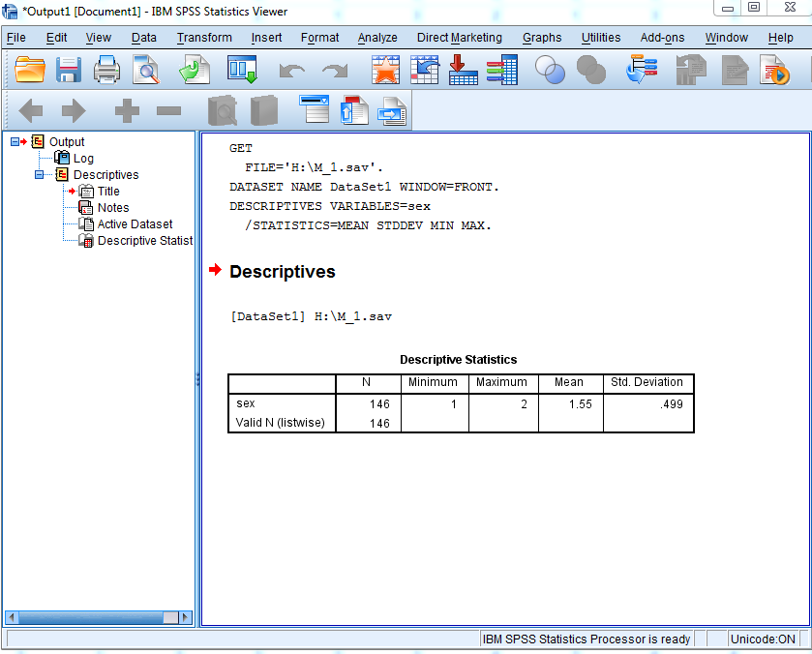
Task: Promote the item with the left arrow
Action: (x=31, y=110)
